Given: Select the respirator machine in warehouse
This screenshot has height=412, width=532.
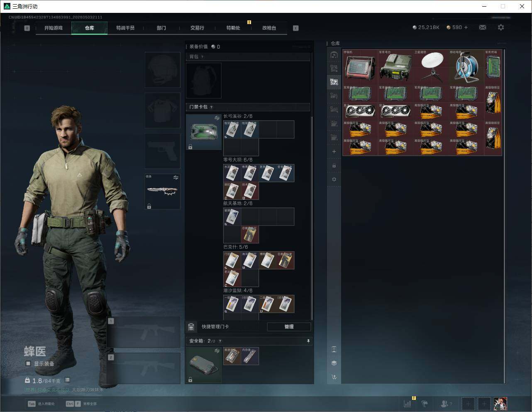Looking at the screenshot, I should click(360, 68).
